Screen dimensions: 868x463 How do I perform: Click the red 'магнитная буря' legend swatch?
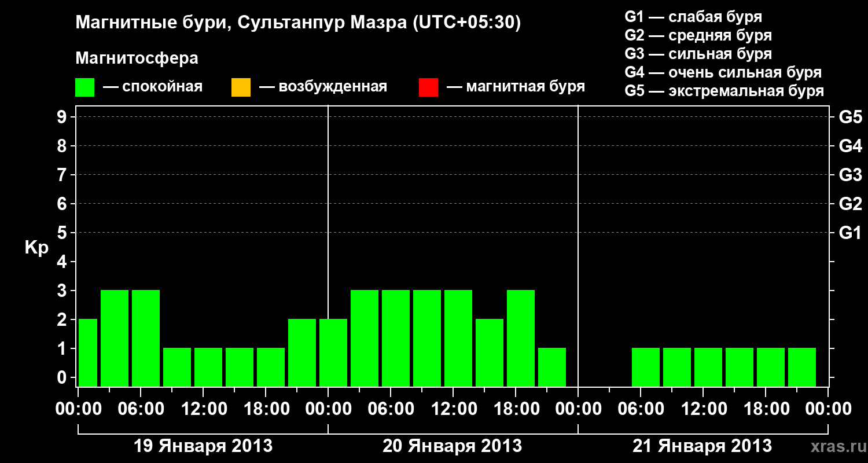pyautogui.click(x=428, y=87)
